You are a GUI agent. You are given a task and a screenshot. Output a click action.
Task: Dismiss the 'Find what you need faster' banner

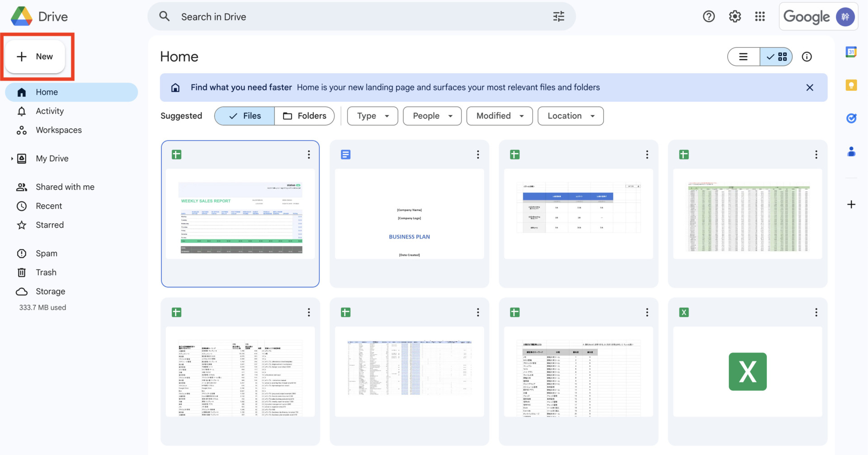coord(809,88)
